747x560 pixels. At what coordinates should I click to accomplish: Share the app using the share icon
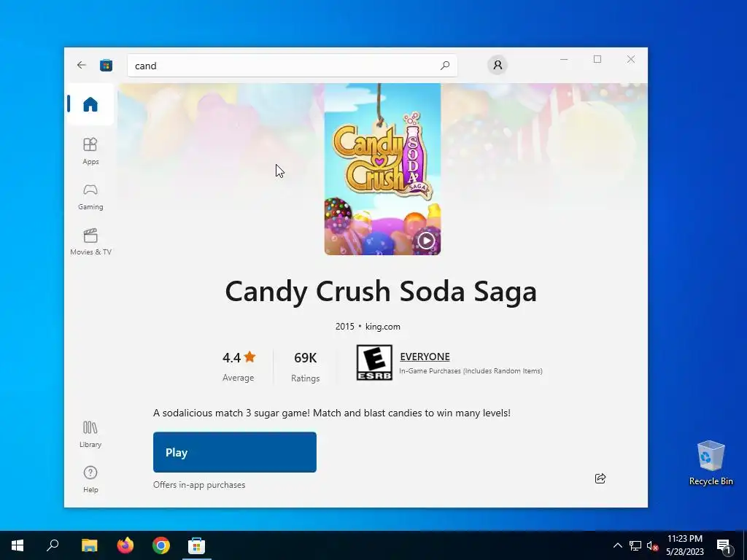click(600, 478)
